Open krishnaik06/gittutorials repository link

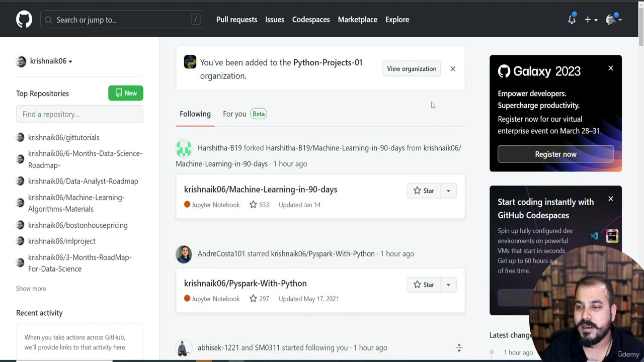64,137
